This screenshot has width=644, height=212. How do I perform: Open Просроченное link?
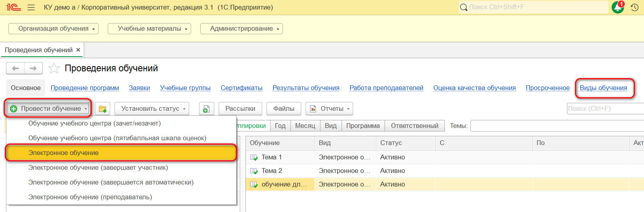coord(547,88)
